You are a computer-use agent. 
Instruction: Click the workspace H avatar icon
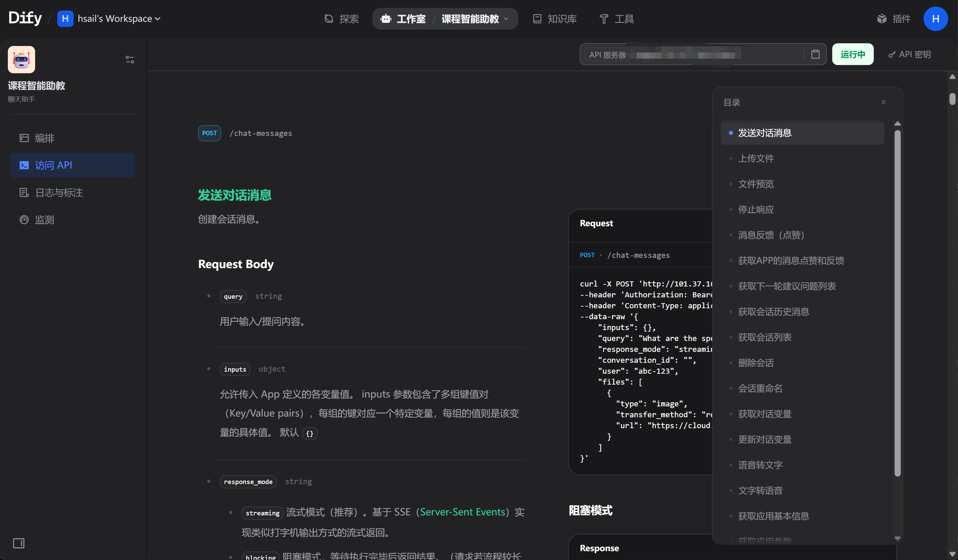pos(65,19)
